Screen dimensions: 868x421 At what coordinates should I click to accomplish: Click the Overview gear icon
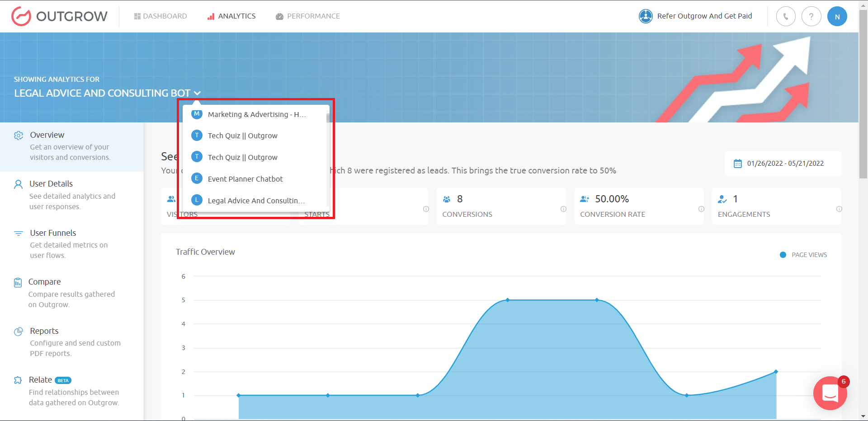[x=19, y=136]
